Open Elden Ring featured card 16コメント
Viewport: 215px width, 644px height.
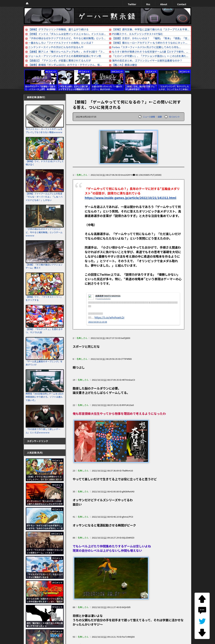174,80
